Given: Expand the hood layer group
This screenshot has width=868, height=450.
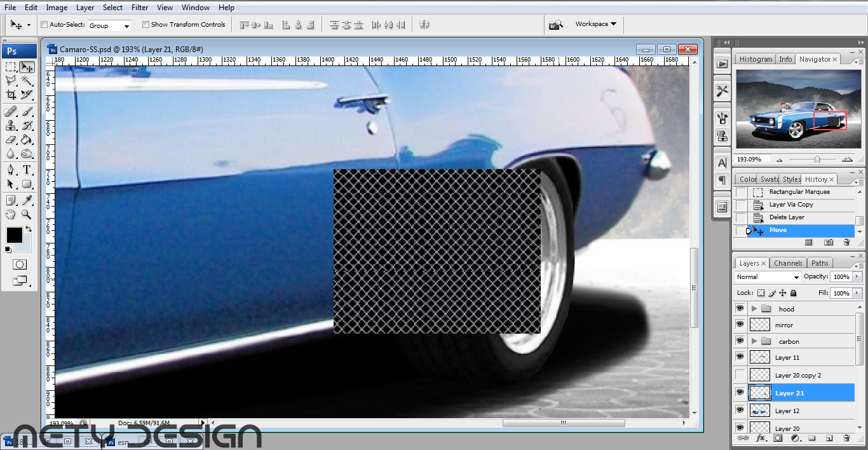Looking at the screenshot, I should click(x=754, y=308).
